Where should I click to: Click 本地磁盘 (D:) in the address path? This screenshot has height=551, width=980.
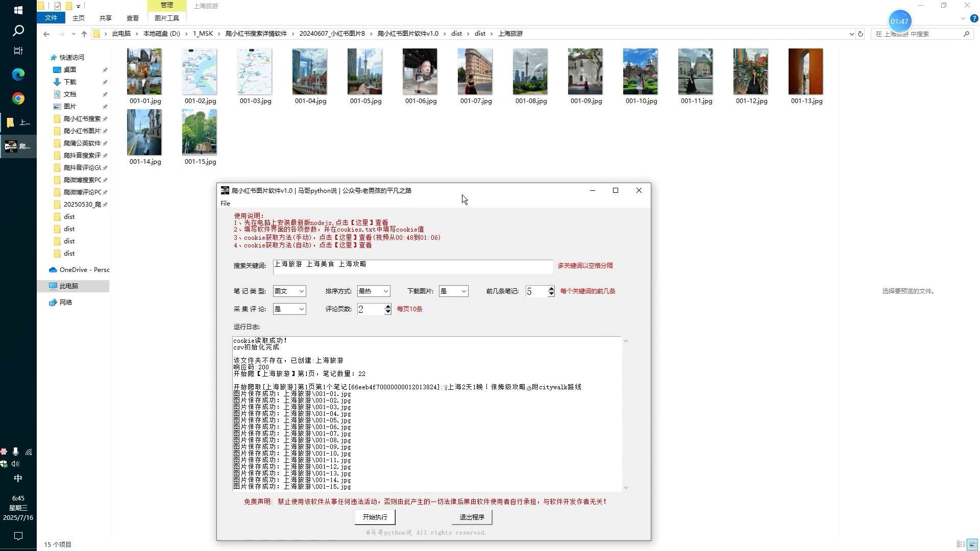click(161, 34)
